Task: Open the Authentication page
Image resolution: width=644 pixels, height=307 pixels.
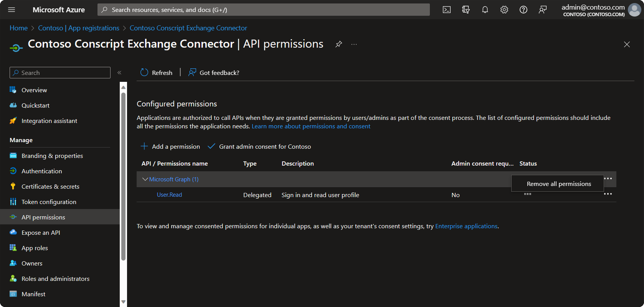Action: click(41, 171)
